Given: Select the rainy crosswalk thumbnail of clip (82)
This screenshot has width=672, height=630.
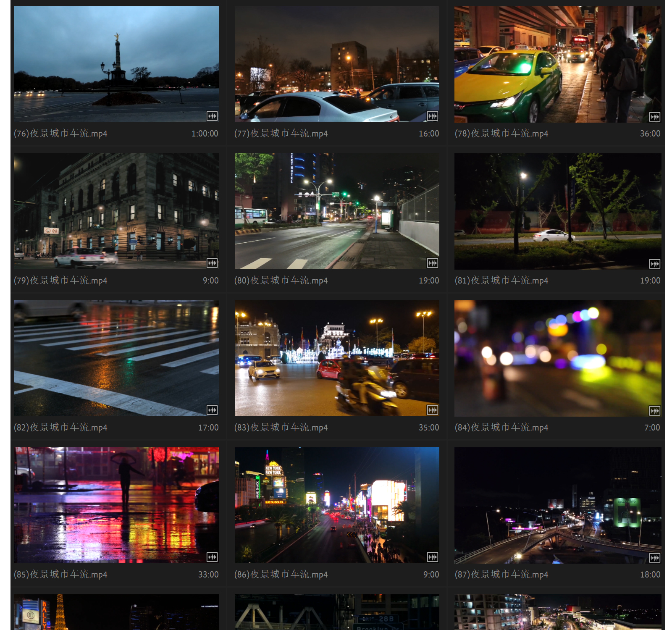Looking at the screenshot, I should point(116,358).
